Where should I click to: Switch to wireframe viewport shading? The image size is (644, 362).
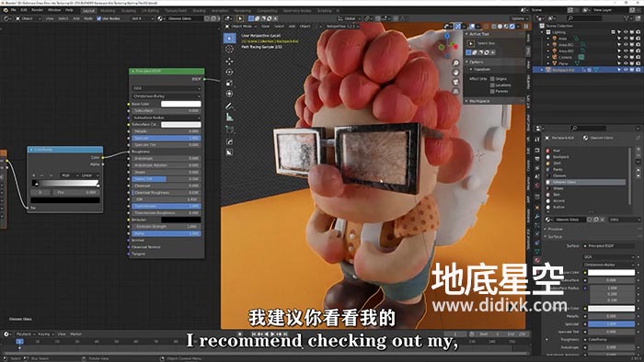click(494, 27)
